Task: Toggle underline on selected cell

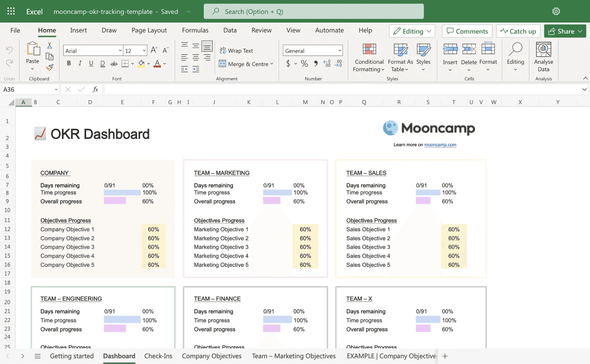Action: coord(91,63)
